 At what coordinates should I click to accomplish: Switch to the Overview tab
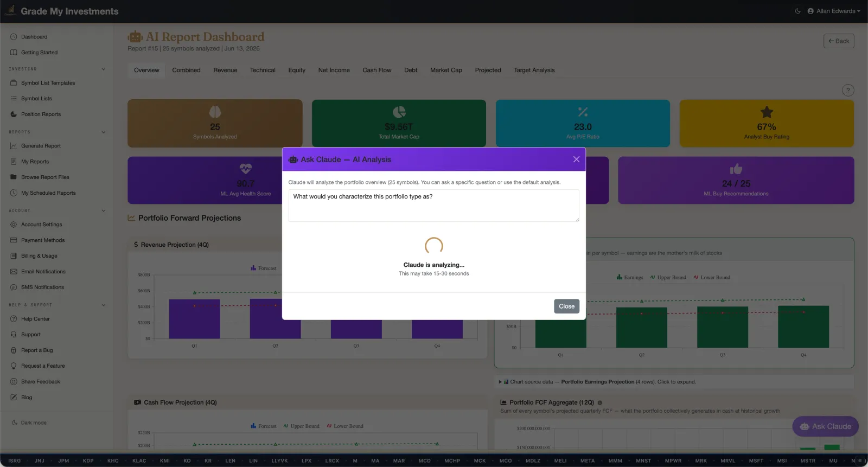[x=146, y=71]
